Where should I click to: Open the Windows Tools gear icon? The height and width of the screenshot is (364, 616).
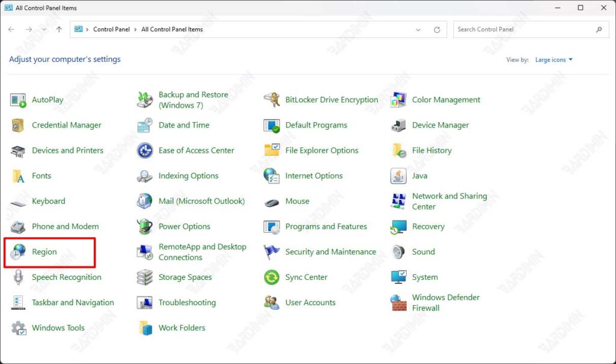point(19,328)
